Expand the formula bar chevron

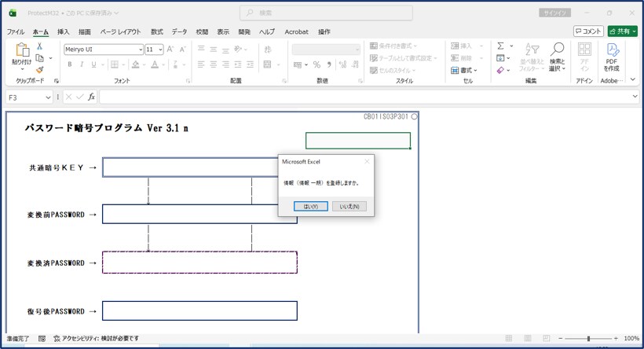635,97
